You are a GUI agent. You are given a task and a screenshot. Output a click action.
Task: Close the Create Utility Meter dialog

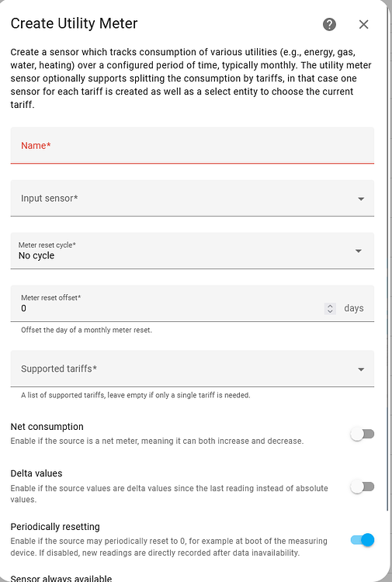tap(363, 25)
